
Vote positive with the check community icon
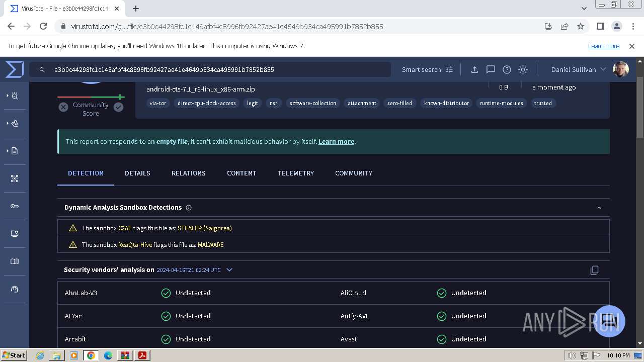(x=118, y=107)
